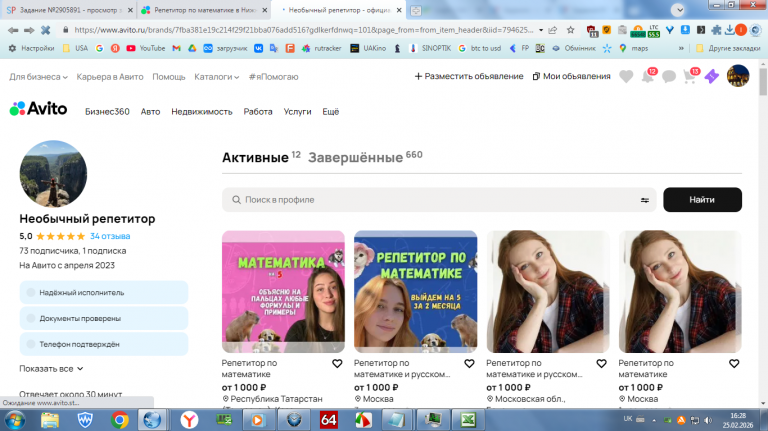Viewport: 768px width, 431px height.
Task: Bookmark this page with star icon
Action: pos(571,30)
